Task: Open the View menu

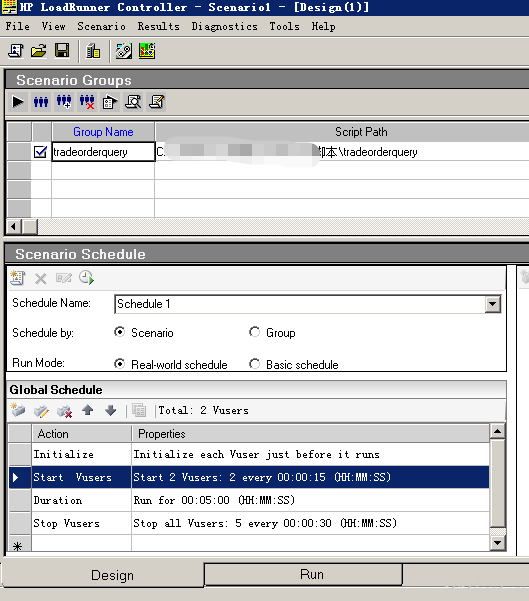Action: (53, 26)
